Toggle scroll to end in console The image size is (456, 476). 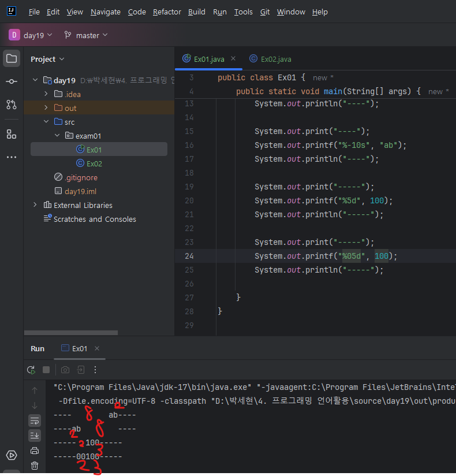click(x=35, y=436)
